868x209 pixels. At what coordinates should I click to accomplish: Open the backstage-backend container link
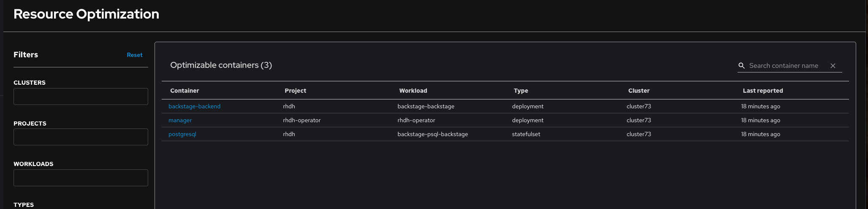point(194,107)
